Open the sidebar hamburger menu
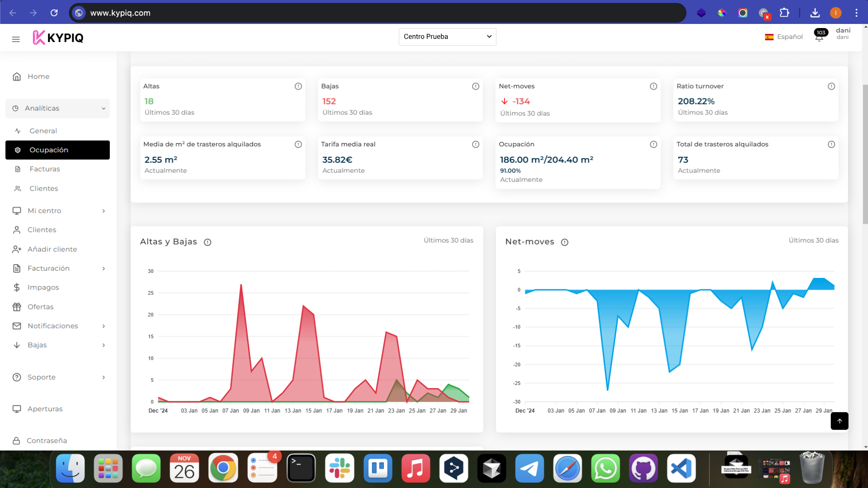Screen dimensions: 868x488 [x=15, y=39]
